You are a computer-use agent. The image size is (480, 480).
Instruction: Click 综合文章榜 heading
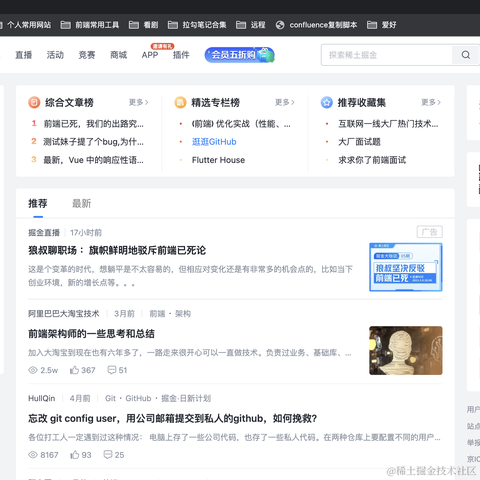coord(69,102)
